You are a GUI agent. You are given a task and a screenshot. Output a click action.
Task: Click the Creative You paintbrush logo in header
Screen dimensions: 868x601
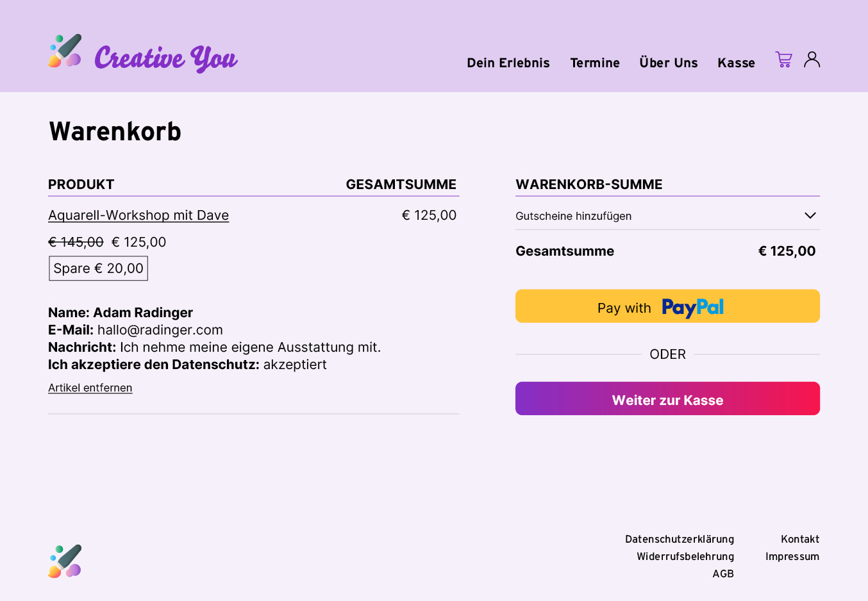65,51
